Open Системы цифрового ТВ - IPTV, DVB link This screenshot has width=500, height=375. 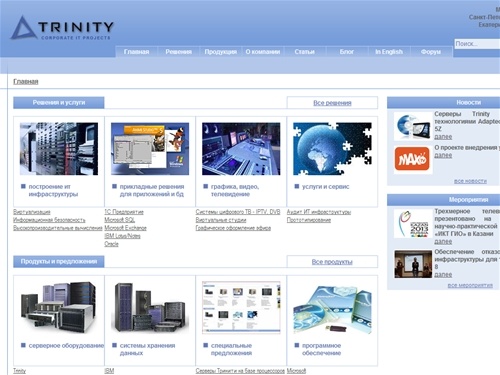tap(238, 212)
